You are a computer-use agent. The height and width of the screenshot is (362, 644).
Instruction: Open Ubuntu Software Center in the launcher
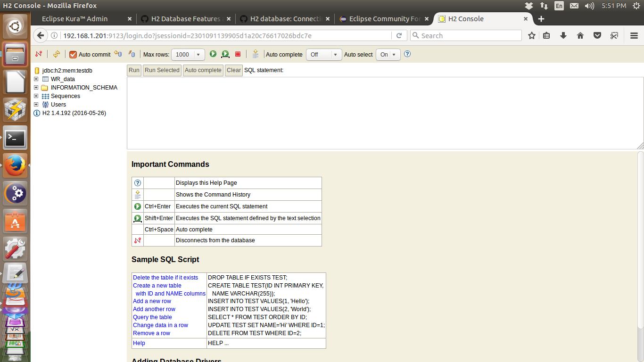tap(15, 221)
